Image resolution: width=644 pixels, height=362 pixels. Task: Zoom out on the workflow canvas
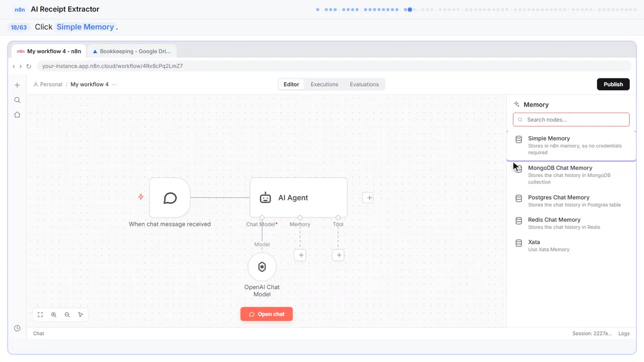point(67,315)
